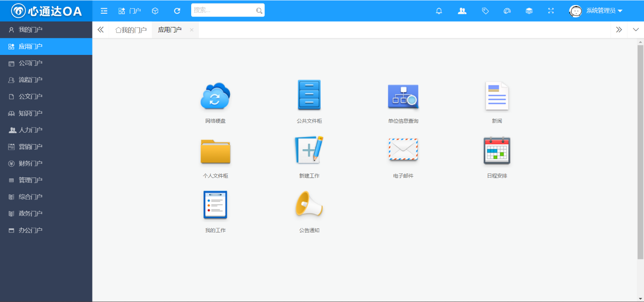This screenshot has height=302, width=644.
Task: Click the vertical scrollbar thumb
Action: 640,152
